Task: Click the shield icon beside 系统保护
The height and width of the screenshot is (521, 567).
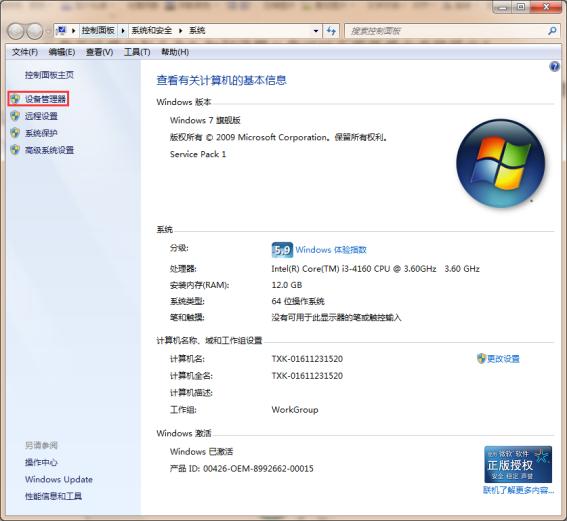Action: click(15, 133)
